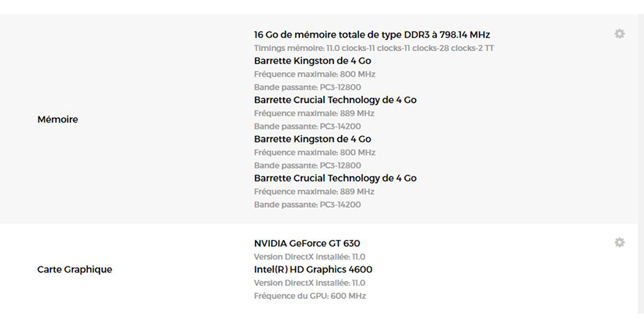The height and width of the screenshot is (318, 644).
Task: Select the last Bande passante: PC3-14200 line
Action: point(308,205)
